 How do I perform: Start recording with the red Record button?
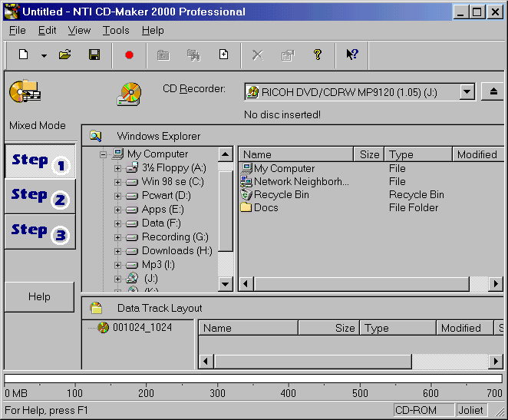coord(129,55)
